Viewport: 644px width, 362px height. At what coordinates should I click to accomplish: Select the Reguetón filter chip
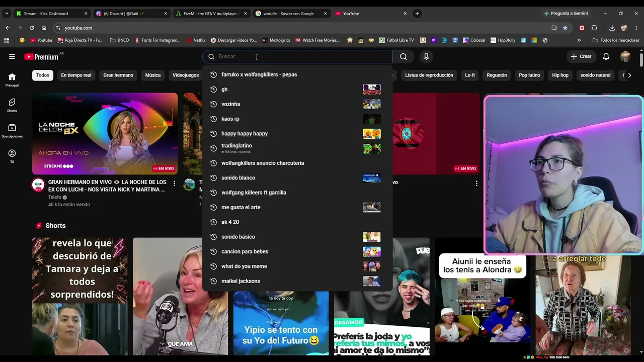(x=497, y=75)
